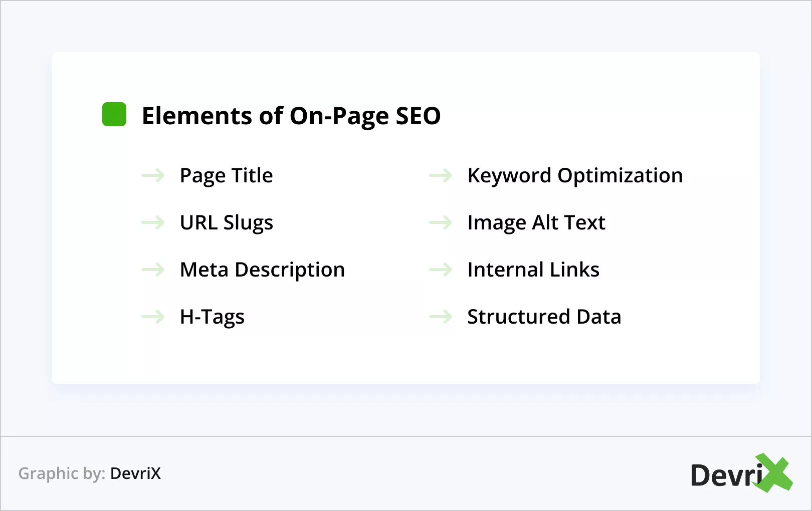The height and width of the screenshot is (511, 812).
Task: Click the Meta Description label
Action: [x=262, y=270]
